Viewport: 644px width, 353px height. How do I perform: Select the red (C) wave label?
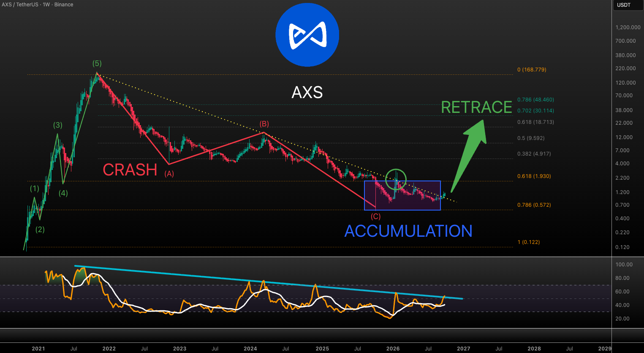(x=376, y=216)
